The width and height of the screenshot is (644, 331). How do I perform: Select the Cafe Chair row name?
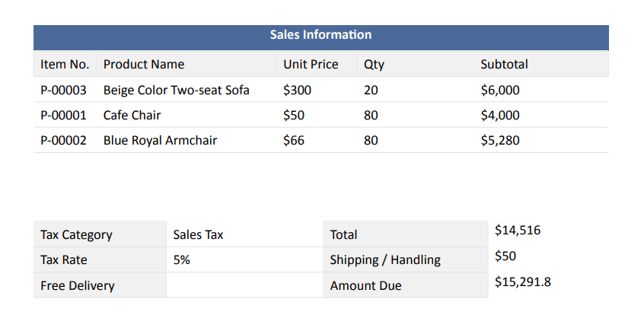132,115
